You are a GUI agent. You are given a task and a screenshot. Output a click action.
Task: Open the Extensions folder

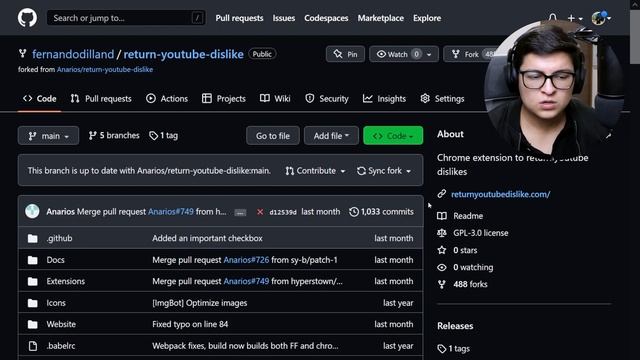pos(66,281)
